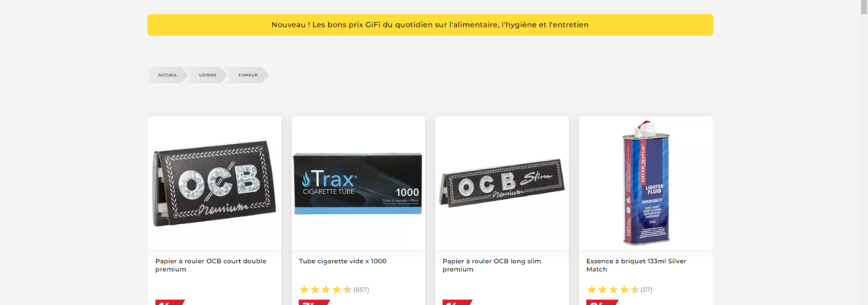Click the star rating of Essence à briquet
Screen dimensions: 868x305
[x=613, y=290]
